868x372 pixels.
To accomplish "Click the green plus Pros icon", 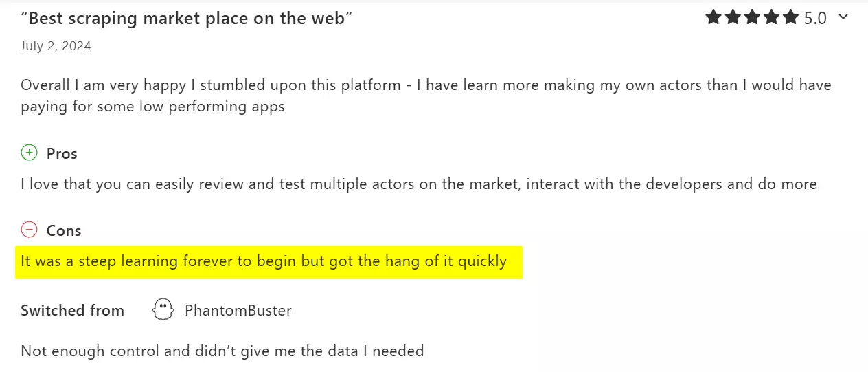I will pyautogui.click(x=29, y=153).
